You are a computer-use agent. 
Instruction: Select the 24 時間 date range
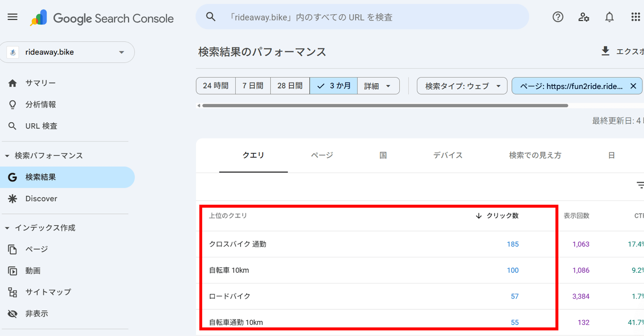coord(216,86)
